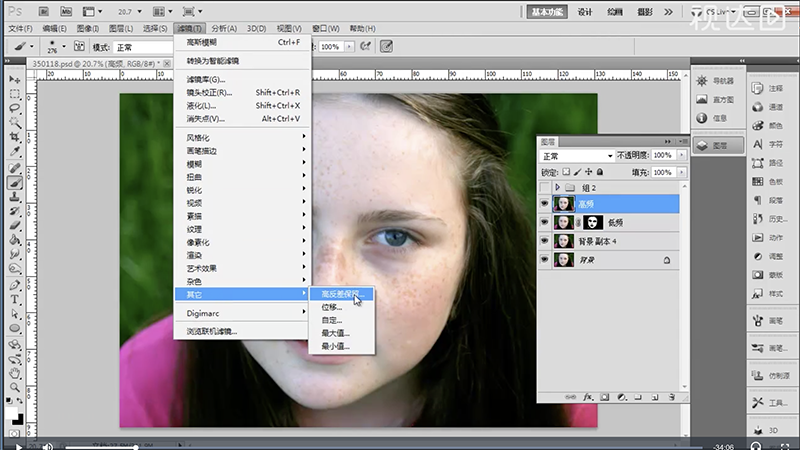800x450 pixels.
Task: Click the new adjustment layer icon
Action: (621, 397)
